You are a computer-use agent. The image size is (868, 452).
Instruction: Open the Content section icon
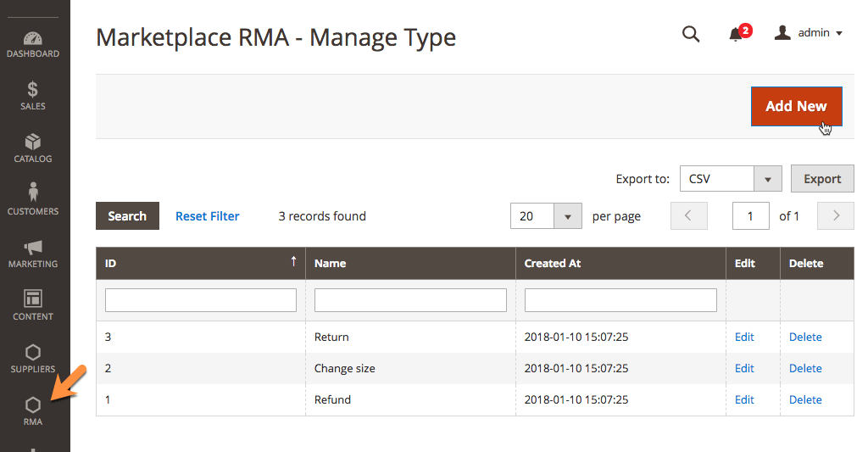[x=33, y=305]
